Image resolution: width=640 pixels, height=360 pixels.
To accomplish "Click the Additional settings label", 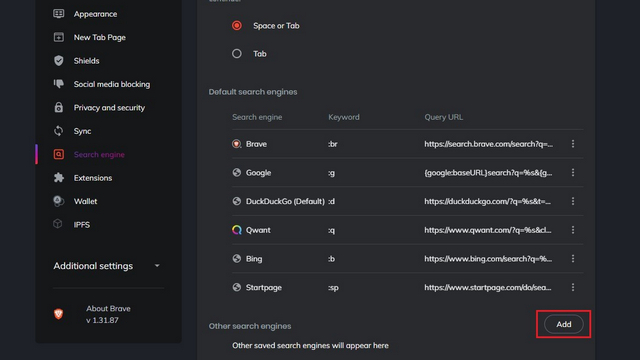I will pyautogui.click(x=93, y=266).
